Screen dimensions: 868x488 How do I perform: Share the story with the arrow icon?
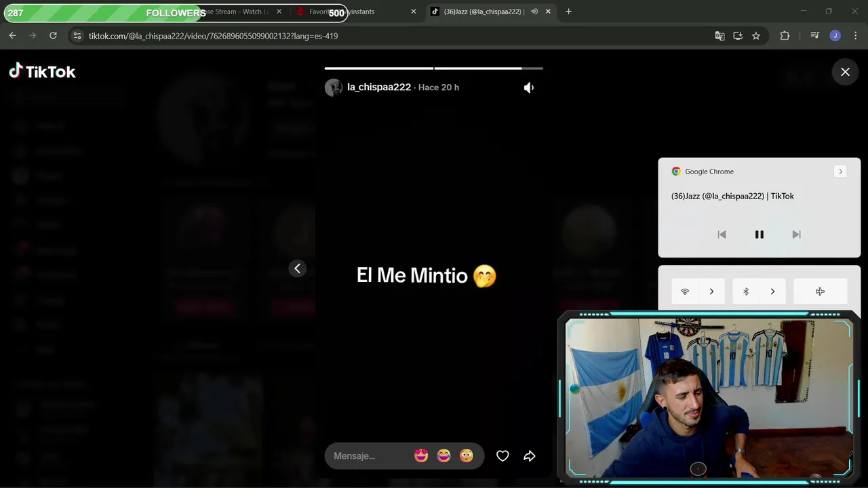pyautogui.click(x=530, y=456)
